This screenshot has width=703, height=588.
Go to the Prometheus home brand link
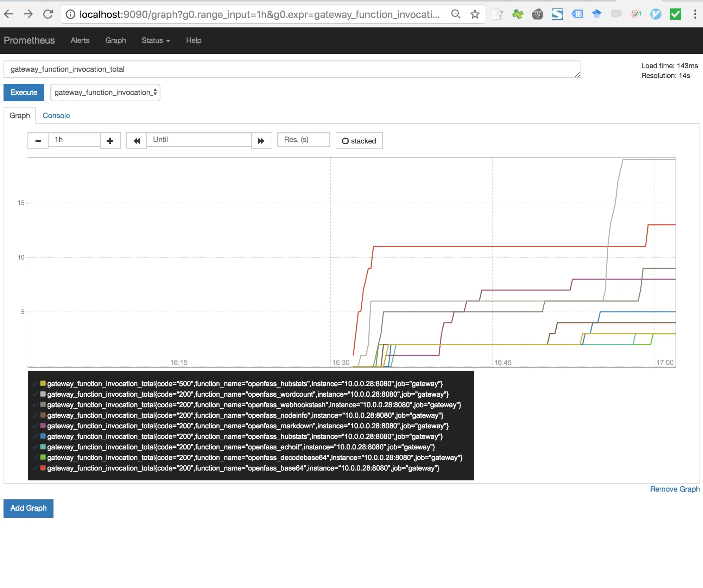tap(29, 40)
